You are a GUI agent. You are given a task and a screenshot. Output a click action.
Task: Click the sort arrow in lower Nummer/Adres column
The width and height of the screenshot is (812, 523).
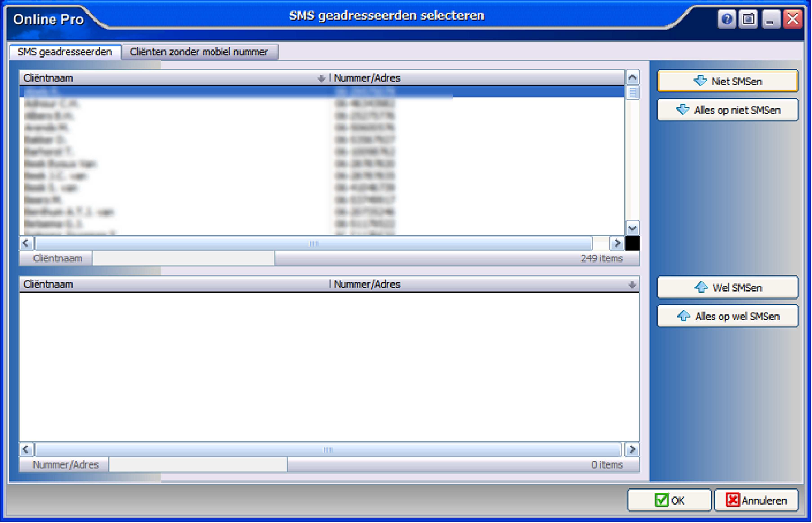click(632, 285)
